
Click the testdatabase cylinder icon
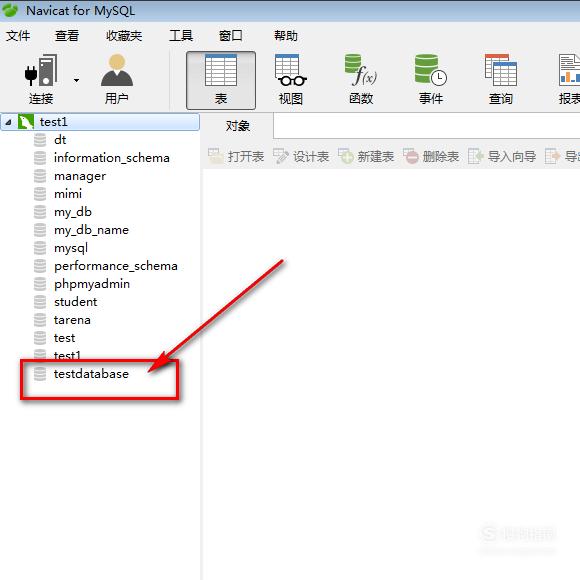click(x=40, y=374)
